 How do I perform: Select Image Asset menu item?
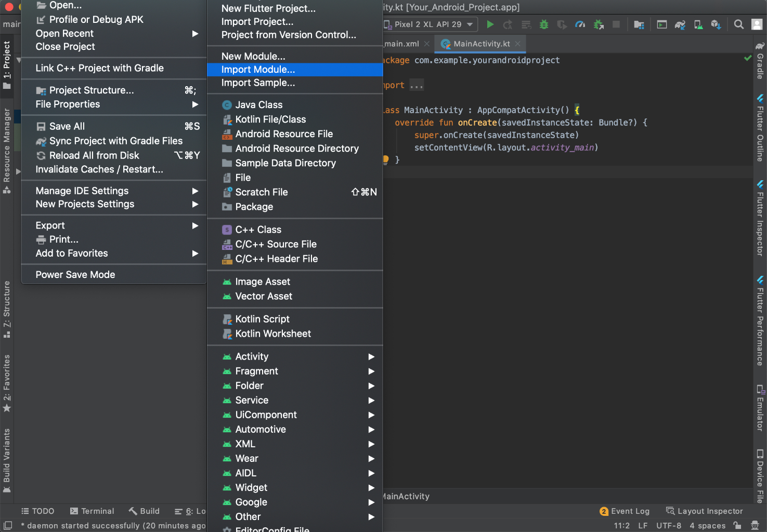(x=295, y=282)
